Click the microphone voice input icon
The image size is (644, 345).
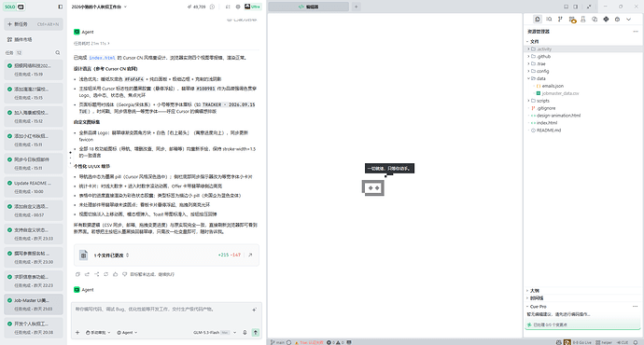[245, 332]
